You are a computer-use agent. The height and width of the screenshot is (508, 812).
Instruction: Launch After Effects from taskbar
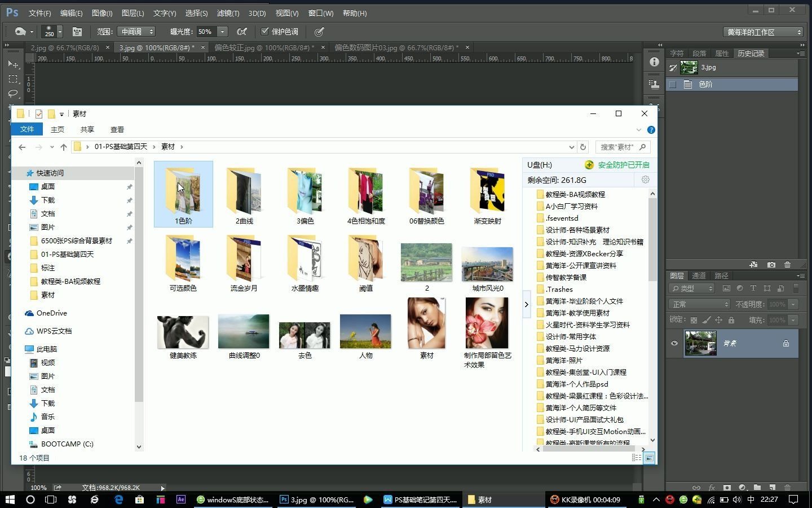(x=181, y=500)
